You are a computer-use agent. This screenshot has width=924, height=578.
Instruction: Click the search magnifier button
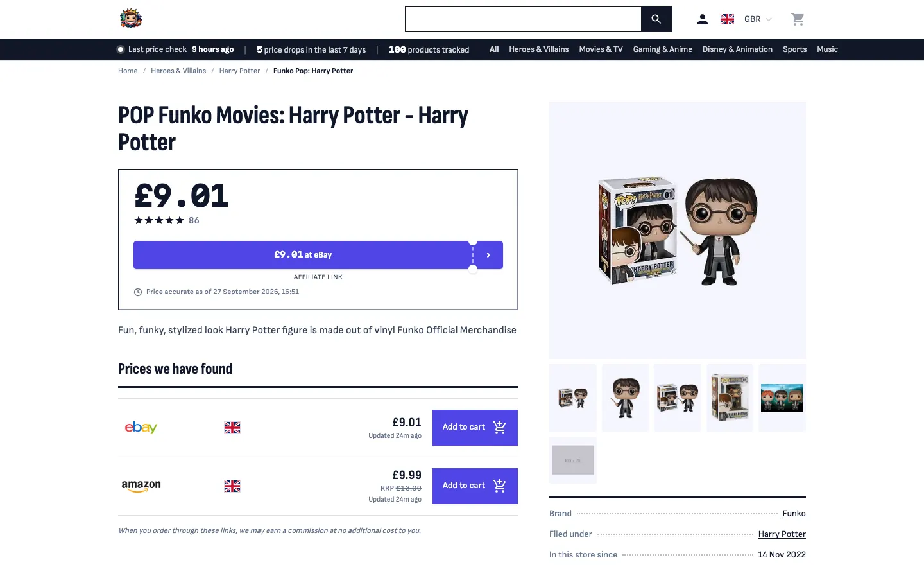click(x=656, y=19)
